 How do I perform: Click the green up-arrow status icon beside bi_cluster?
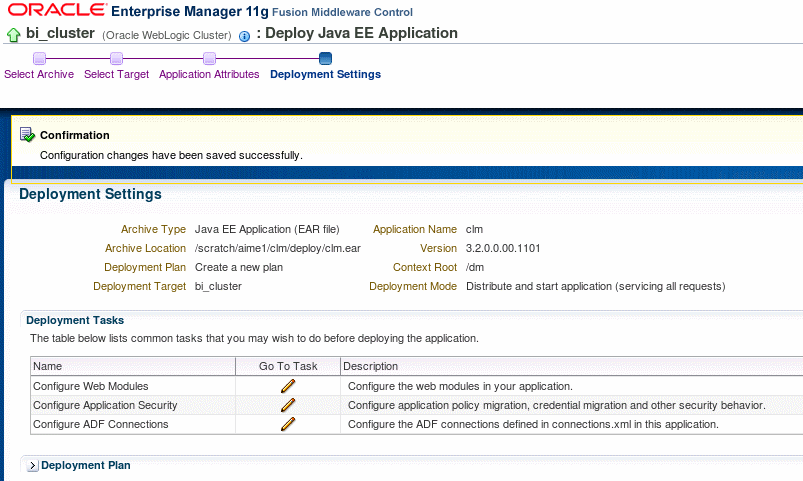pos(13,35)
